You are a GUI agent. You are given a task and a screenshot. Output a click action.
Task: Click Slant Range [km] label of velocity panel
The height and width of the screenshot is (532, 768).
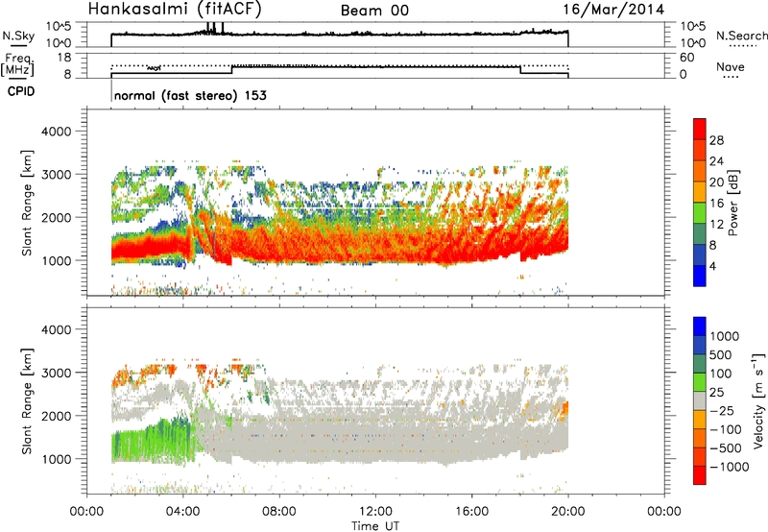[x=28, y=401]
